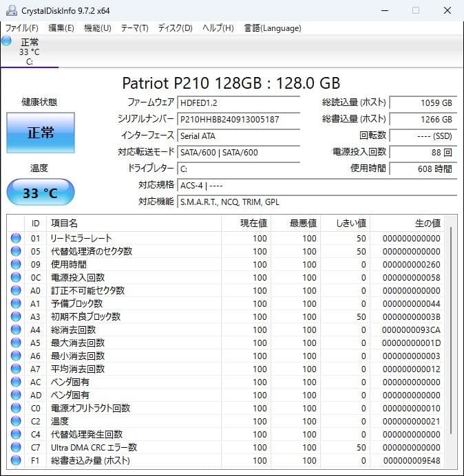The height and width of the screenshot is (476, 464).
Task: Click raw value 000000009E48
Action: coord(412,460)
